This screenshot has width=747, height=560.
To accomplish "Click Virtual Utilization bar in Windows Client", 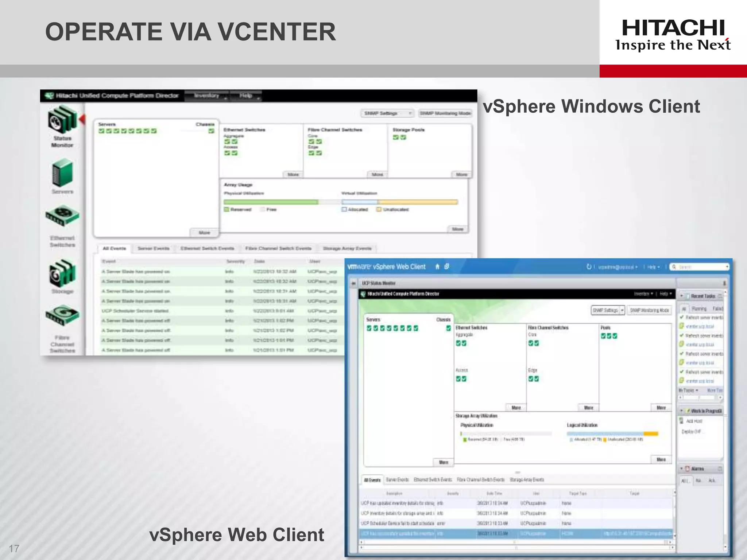I will [x=399, y=202].
